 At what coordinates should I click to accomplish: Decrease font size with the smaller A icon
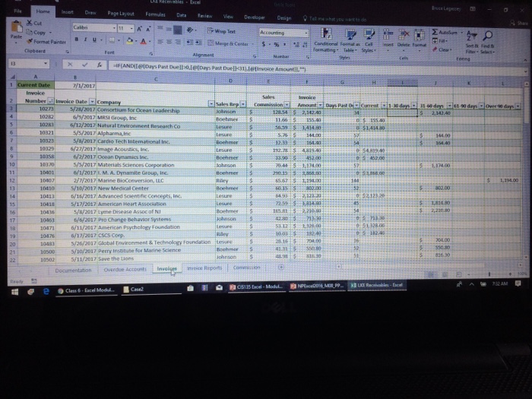tap(148, 29)
